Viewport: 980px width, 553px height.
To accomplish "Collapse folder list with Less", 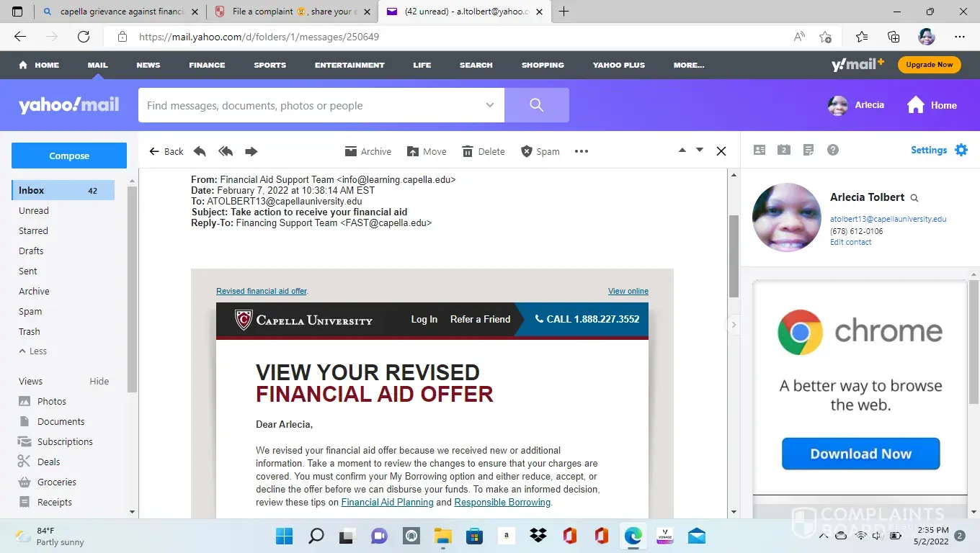I will 33,351.
